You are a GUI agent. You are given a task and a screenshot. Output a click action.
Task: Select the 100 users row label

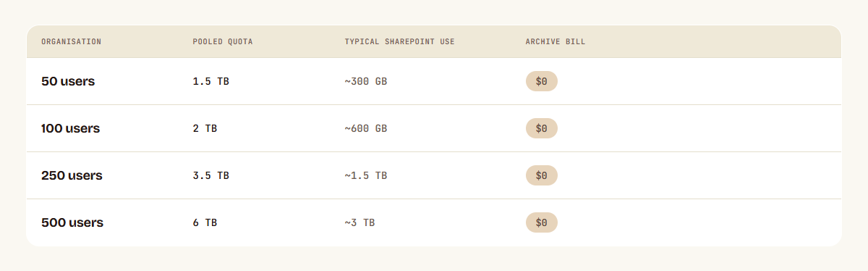tap(70, 128)
